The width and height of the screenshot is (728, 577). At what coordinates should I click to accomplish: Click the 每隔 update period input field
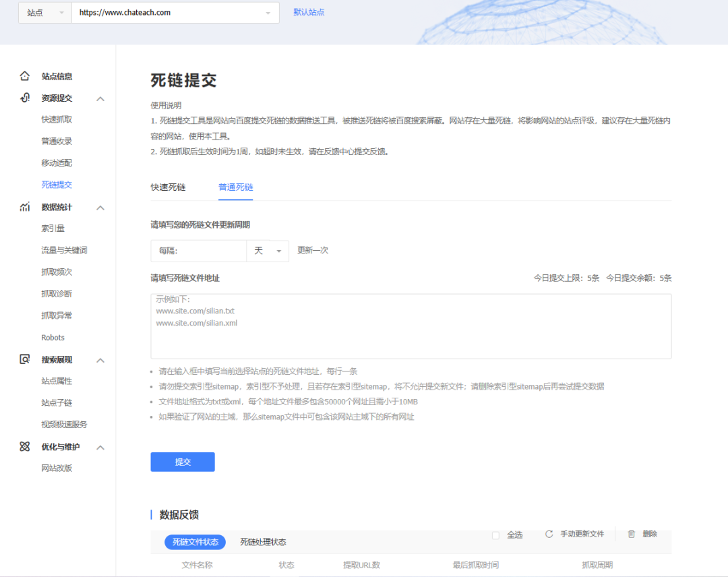tap(199, 251)
